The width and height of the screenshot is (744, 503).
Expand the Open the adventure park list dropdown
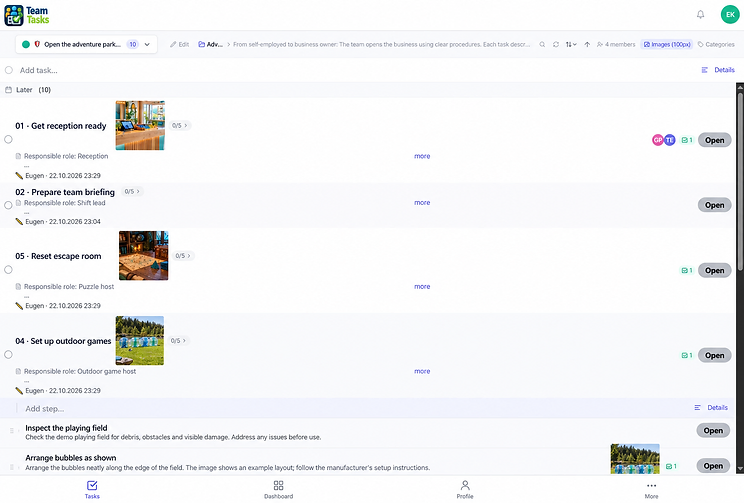click(147, 45)
